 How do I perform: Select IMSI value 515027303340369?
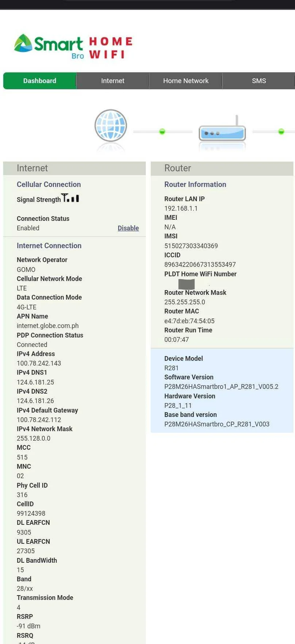[191, 246]
